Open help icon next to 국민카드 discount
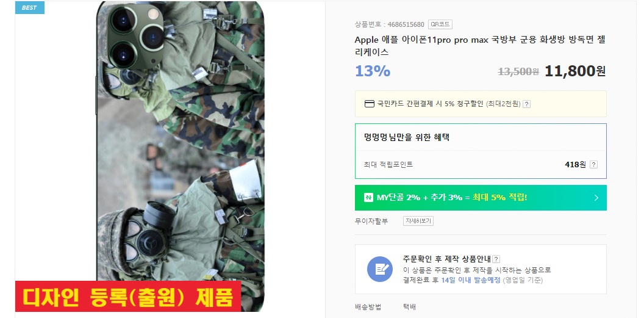The image size is (644, 318). (526, 104)
